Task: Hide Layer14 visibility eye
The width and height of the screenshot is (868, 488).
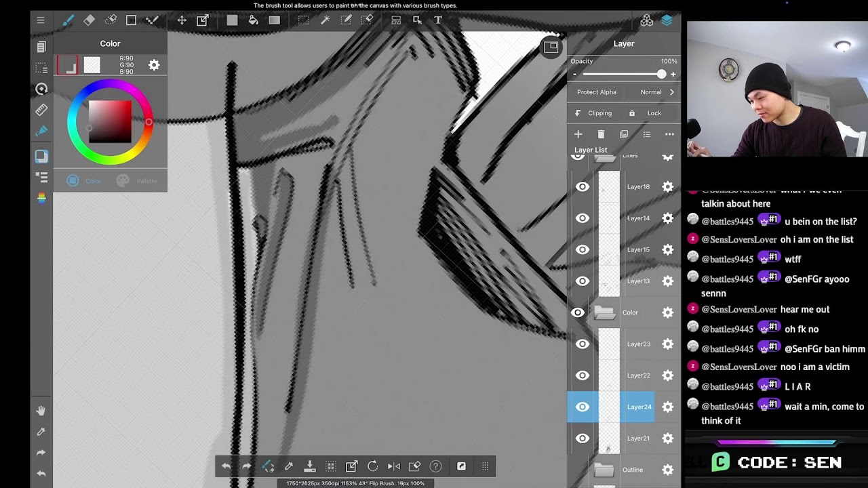Action: 583,218
